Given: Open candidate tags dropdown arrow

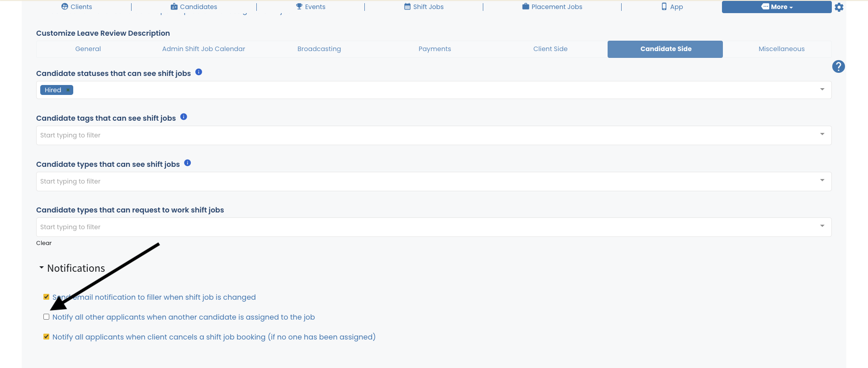Looking at the screenshot, I should coord(822,134).
